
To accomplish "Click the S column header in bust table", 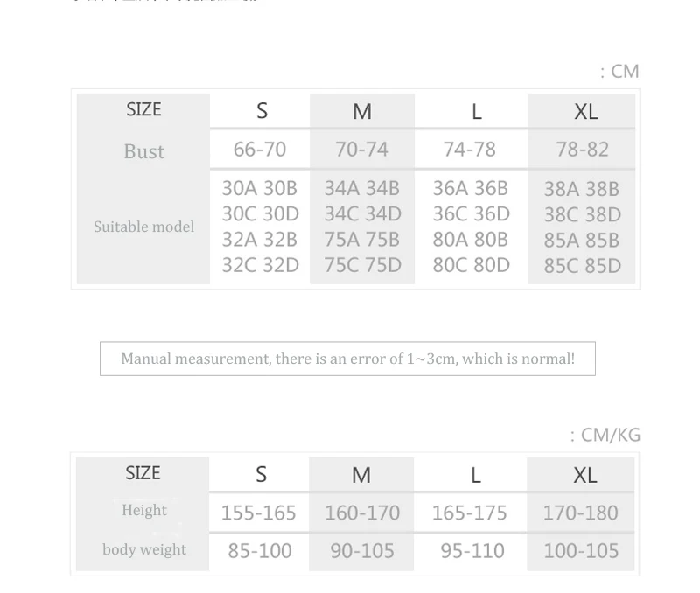I will [x=262, y=111].
